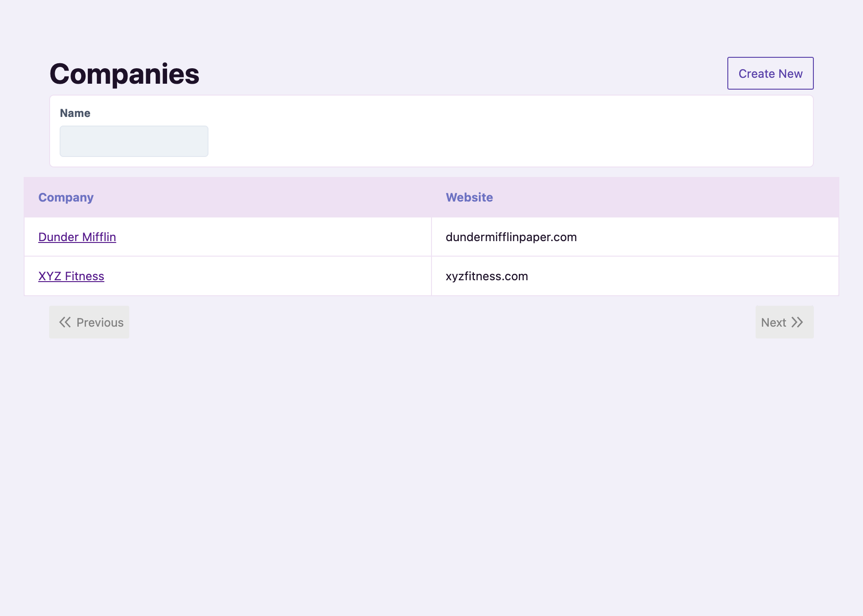Viewport: 863px width, 616px height.
Task: Select the xyzfitness.com website cell
Action: tap(487, 276)
